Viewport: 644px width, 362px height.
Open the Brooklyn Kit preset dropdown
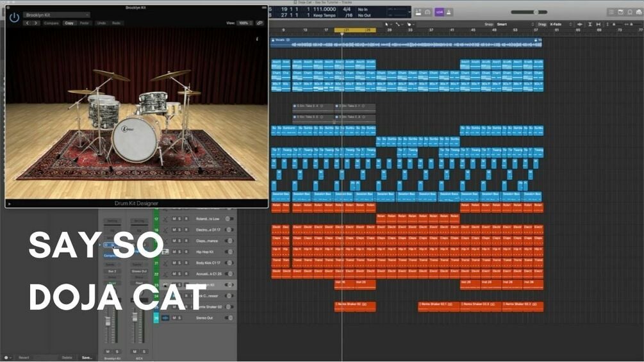[x=56, y=15]
